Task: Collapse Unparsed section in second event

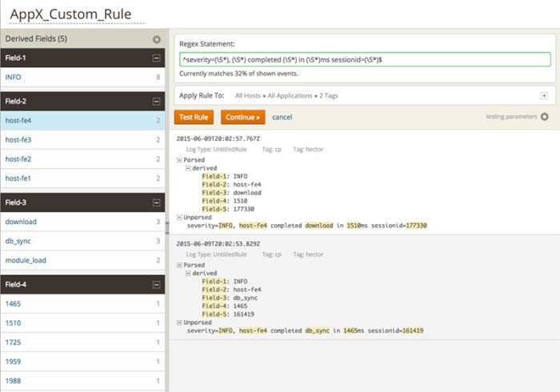Action: [x=180, y=322]
